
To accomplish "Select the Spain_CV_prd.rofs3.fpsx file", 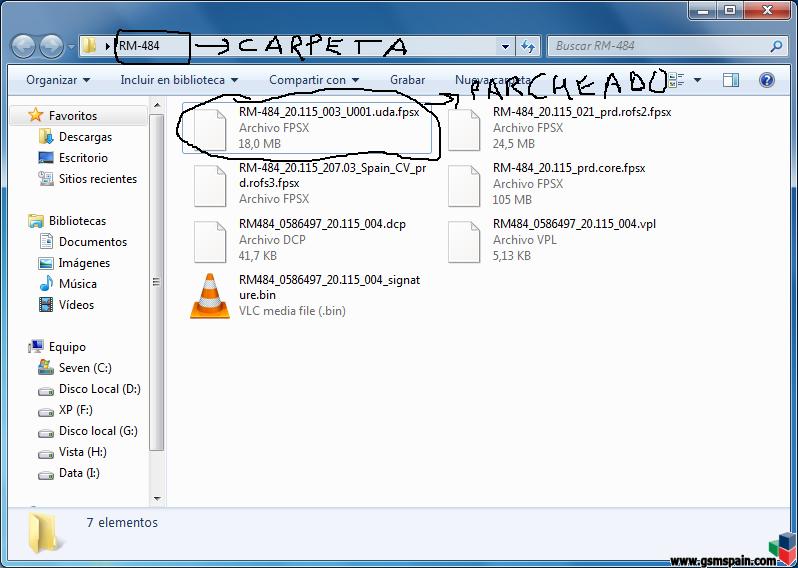I will 332,175.
